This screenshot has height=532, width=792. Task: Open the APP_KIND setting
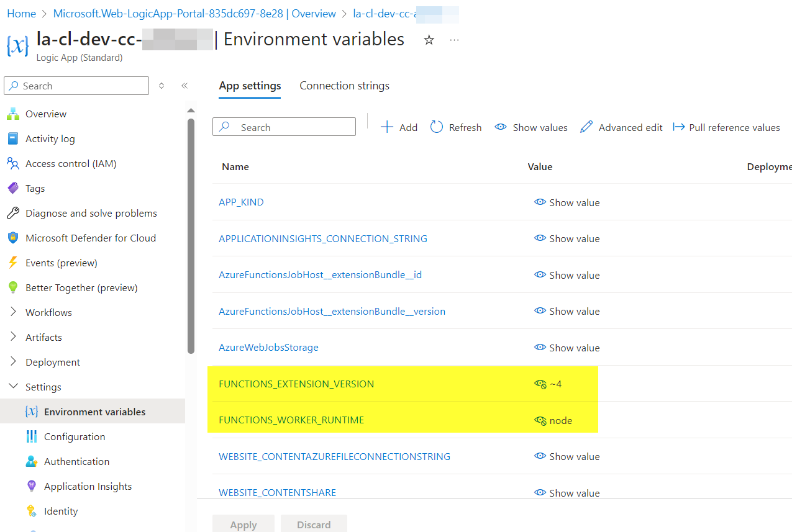[241, 202]
